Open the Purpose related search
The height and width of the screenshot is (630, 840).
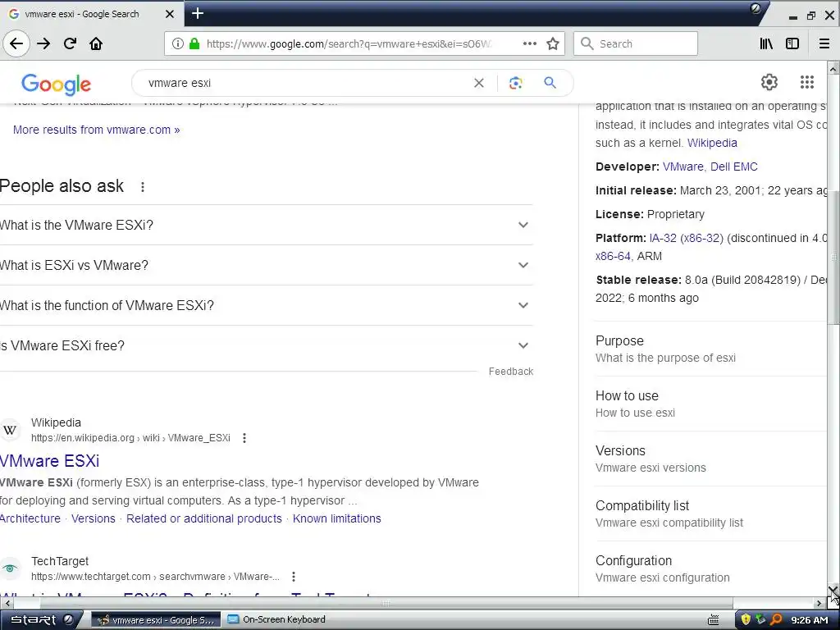[710, 349]
